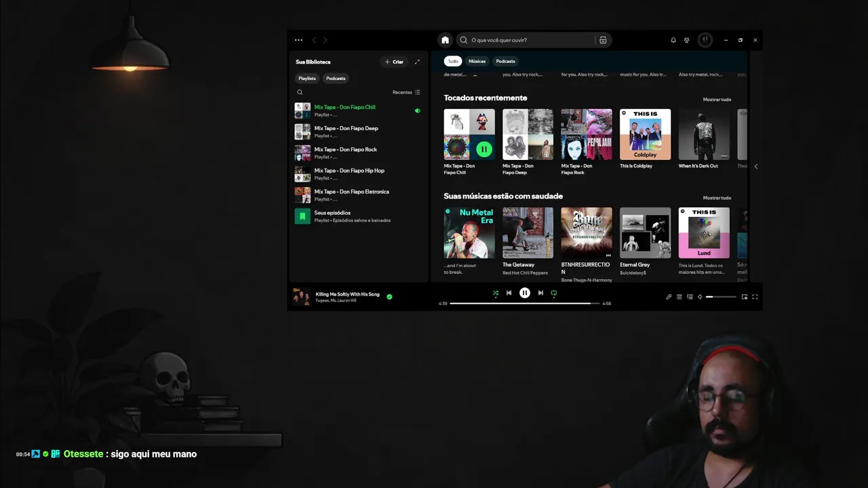Open Mix Tape - Don Fiapo Rock in library
Viewport: 868px width, 488px height.
pyautogui.click(x=358, y=152)
